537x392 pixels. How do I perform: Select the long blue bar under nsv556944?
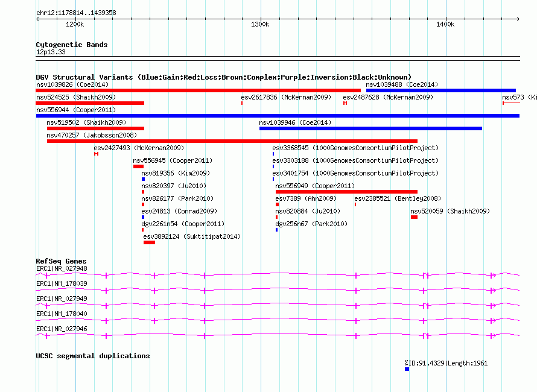pyautogui.click(x=278, y=116)
